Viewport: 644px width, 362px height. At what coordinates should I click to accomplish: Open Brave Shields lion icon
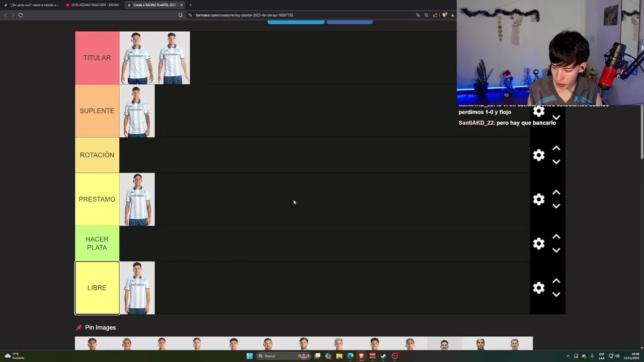pos(444,15)
